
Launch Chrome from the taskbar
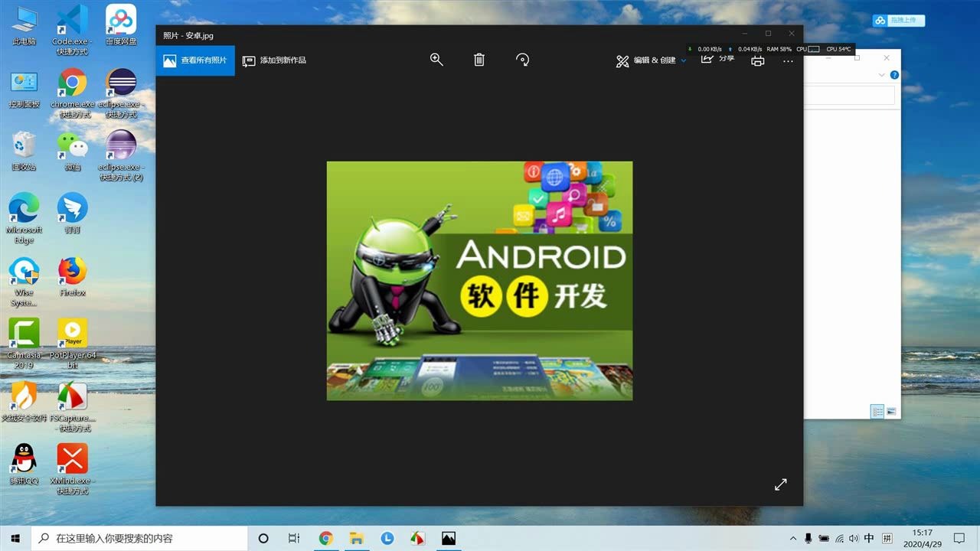point(325,539)
